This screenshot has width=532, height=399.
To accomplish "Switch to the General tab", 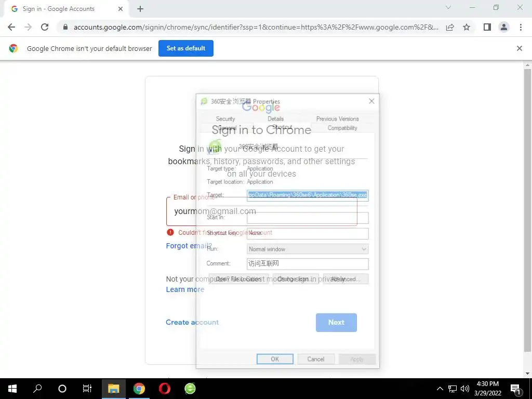I will [x=227, y=128].
